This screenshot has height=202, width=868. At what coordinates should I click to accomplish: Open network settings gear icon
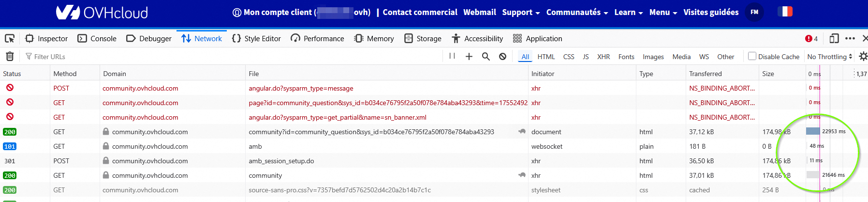(x=863, y=57)
